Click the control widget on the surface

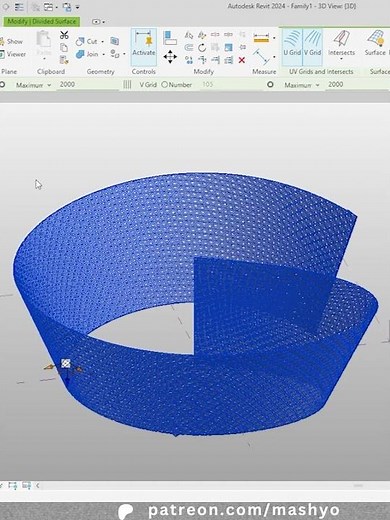click(66, 363)
